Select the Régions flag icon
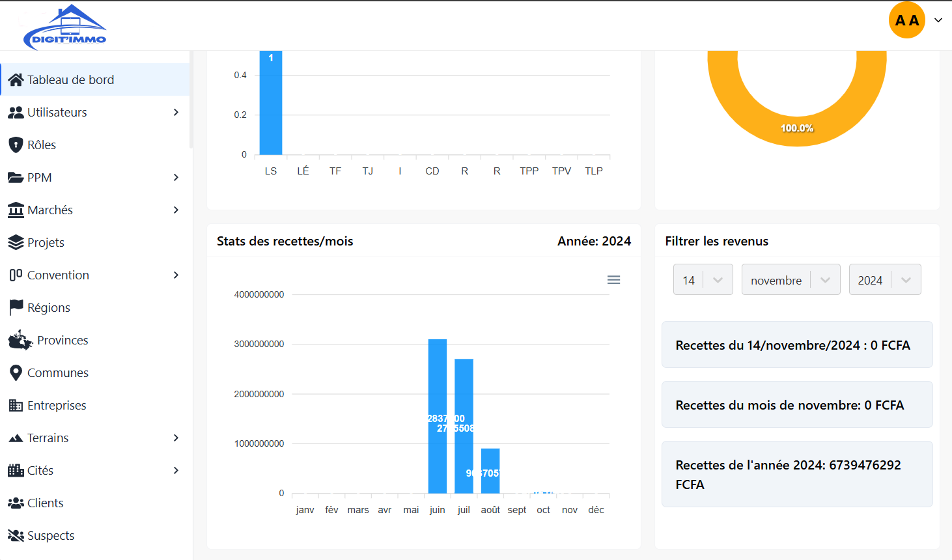The height and width of the screenshot is (560, 952). click(16, 307)
